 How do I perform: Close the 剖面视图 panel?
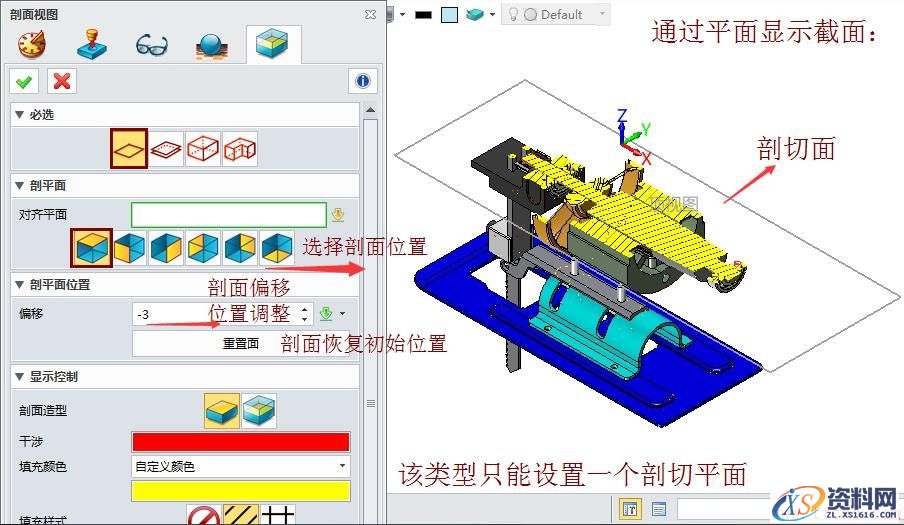coord(371,14)
